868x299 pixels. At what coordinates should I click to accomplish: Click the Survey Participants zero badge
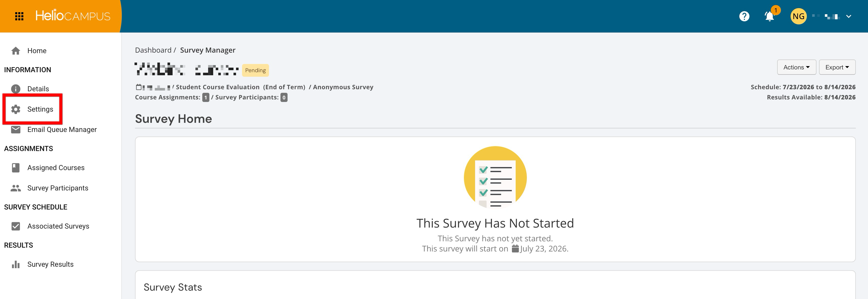(284, 98)
